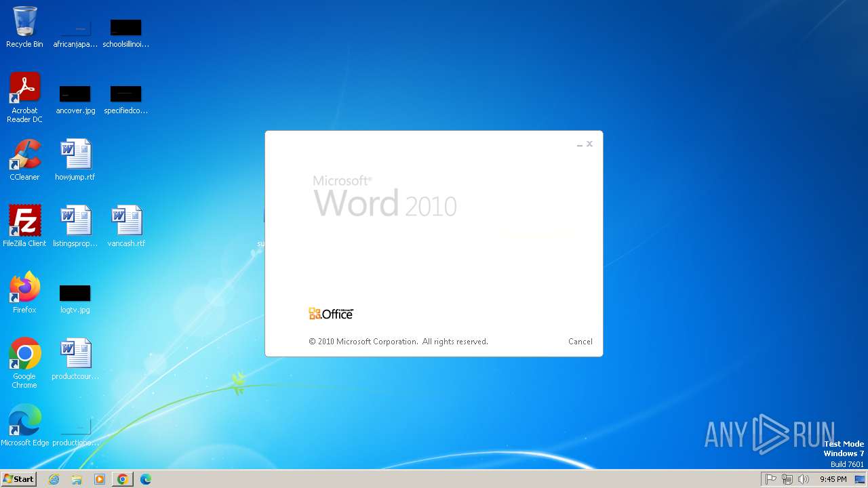Open Edge from the taskbar
This screenshot has width=868, height=488.
point(146,479)
